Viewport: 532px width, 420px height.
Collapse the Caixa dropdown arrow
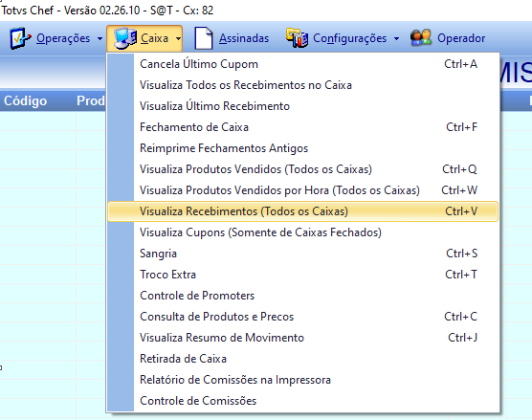(179, 38)
